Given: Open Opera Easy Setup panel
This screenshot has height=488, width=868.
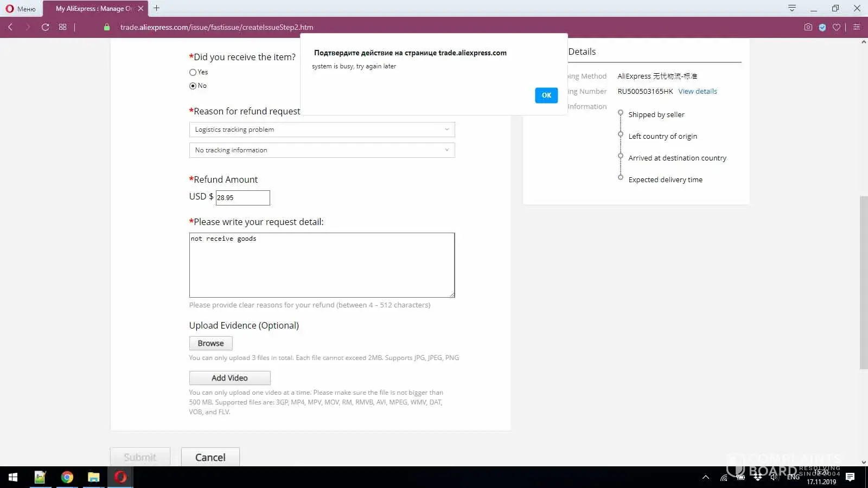Looking at the screenshot, I should pos(857,27).
